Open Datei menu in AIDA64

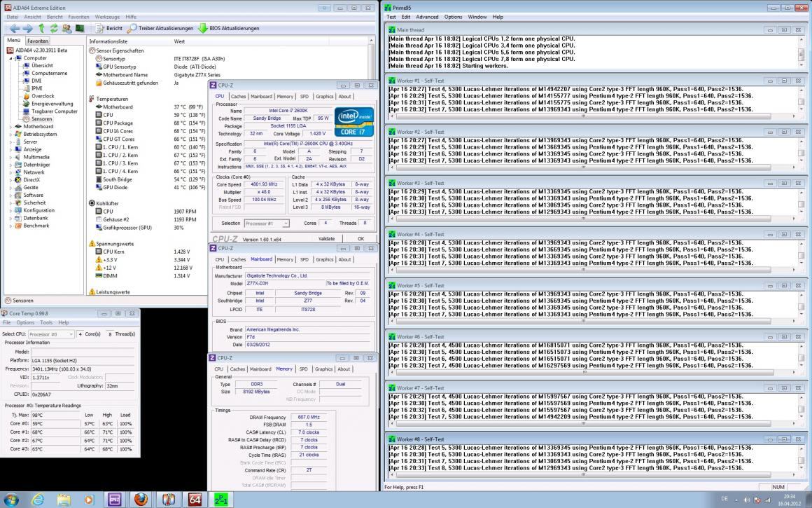13,17
